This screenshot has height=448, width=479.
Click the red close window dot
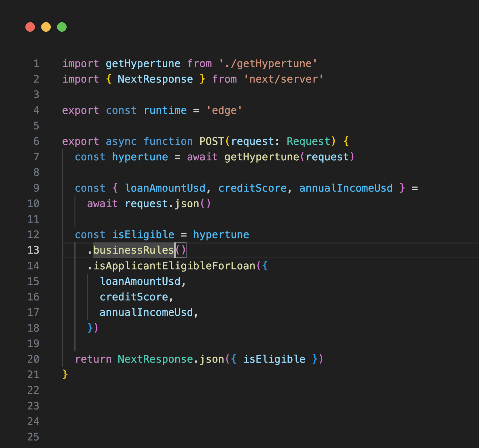pyautogui.click(x=30, y=27)
